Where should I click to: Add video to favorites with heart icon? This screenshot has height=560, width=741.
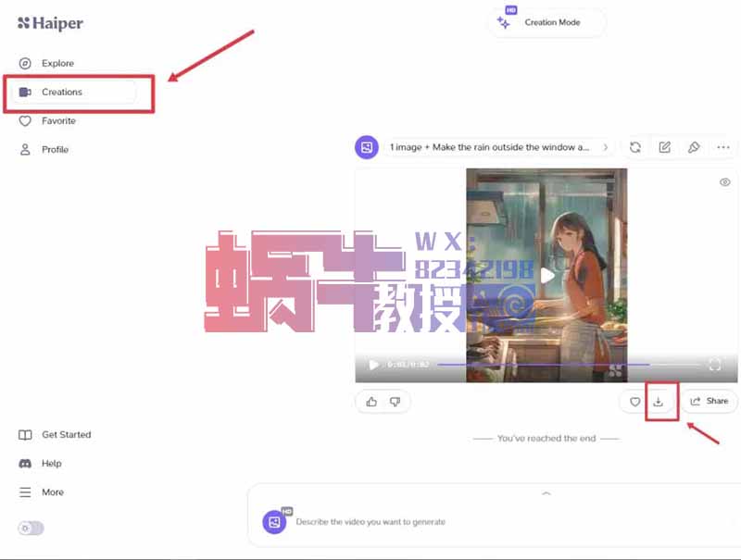coord(634,402)
